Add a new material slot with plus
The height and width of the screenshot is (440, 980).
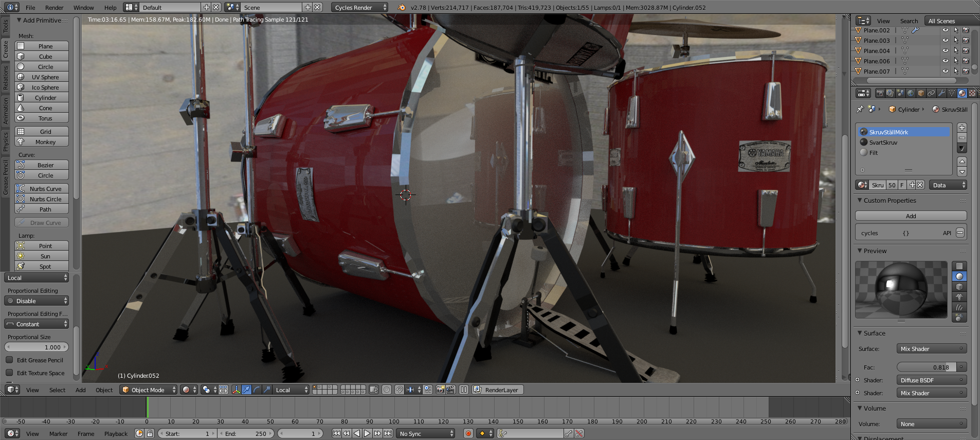(962, 128)
